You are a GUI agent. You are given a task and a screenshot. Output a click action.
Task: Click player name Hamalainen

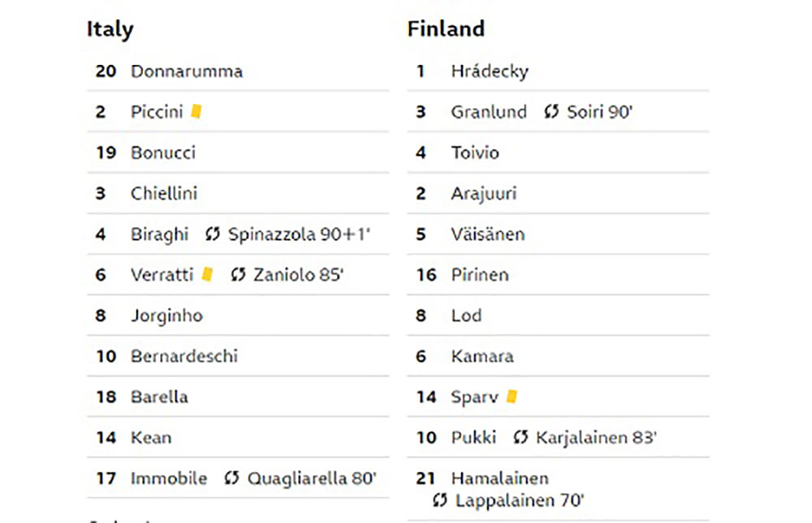(499, 478)
